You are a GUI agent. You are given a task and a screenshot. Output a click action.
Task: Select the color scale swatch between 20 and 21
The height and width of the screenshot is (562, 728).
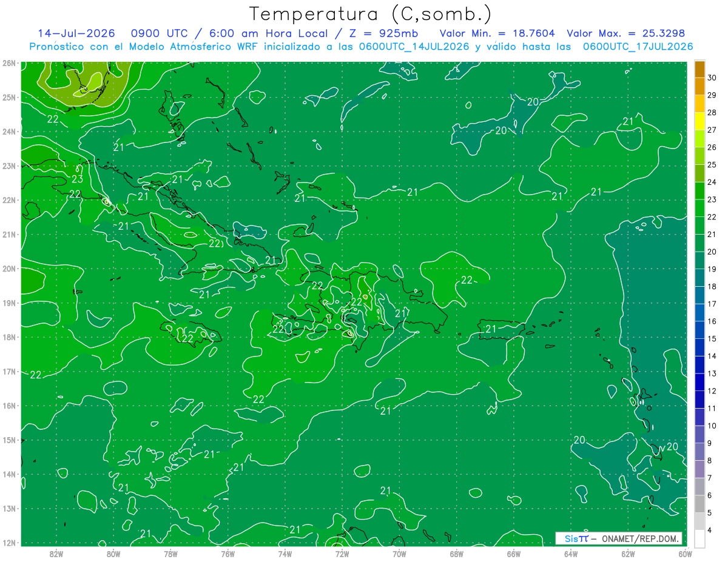pyautogui.click(x=699, y=243)
